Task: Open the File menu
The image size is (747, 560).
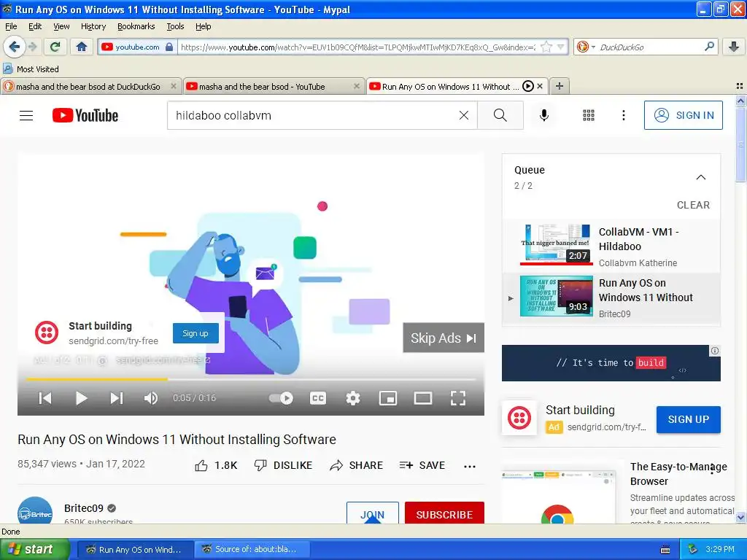Action: pyautogui.click(x=11, y=26)
